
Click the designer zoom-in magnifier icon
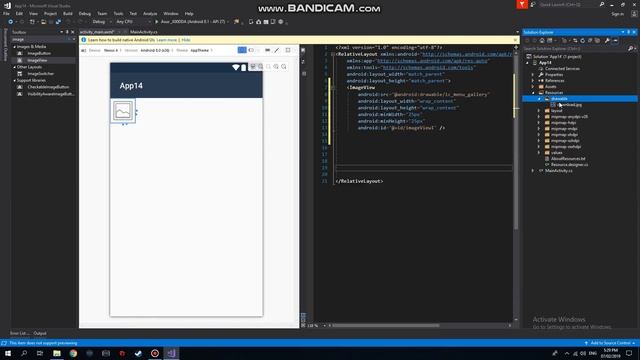pos(276,67)
